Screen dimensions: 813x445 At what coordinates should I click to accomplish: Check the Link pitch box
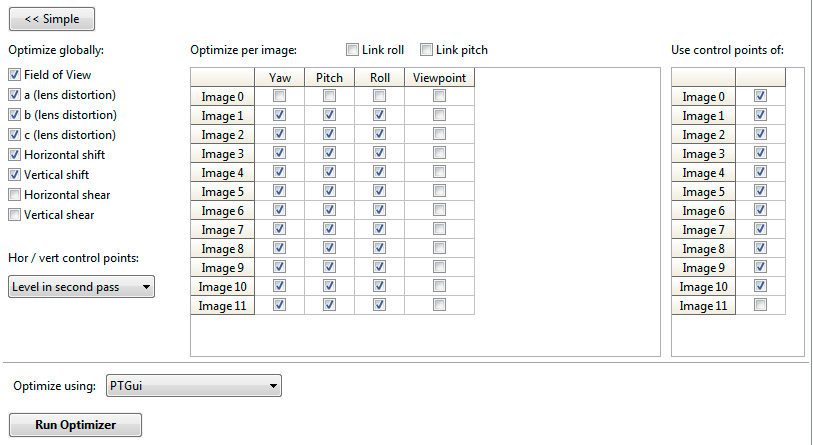[427, 50]
